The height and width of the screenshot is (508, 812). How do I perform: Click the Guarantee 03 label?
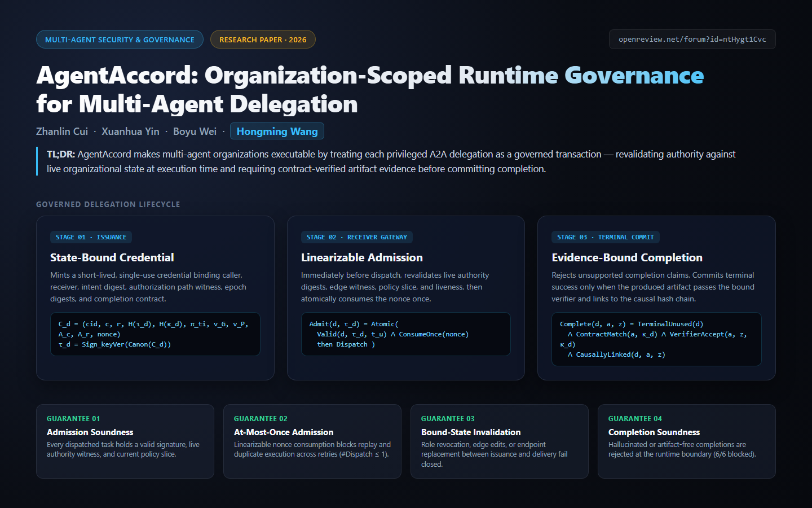[448, 418]
